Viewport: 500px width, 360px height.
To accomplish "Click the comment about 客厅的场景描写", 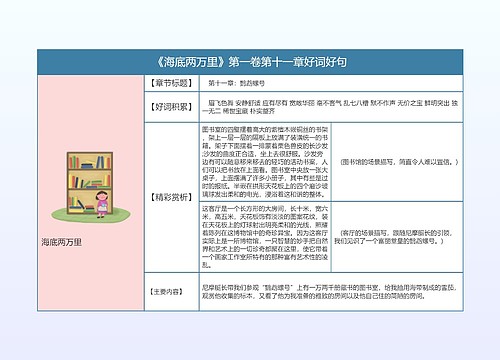I will pos(393,237).
